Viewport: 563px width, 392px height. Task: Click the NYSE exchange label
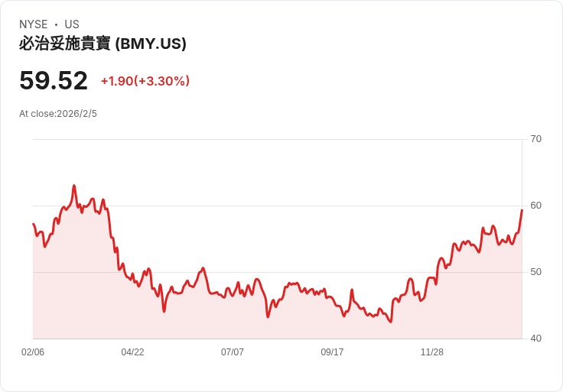tap(34, 24)
